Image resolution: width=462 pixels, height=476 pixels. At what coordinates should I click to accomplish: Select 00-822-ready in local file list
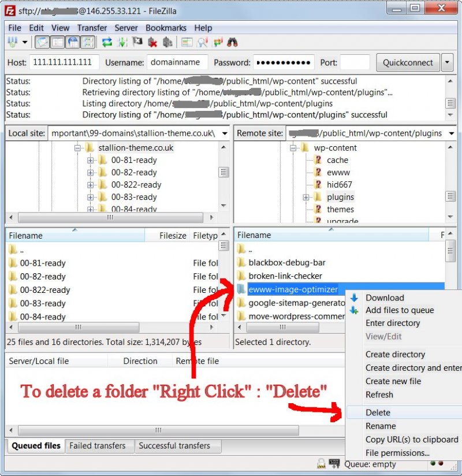[x=45, y=290]
